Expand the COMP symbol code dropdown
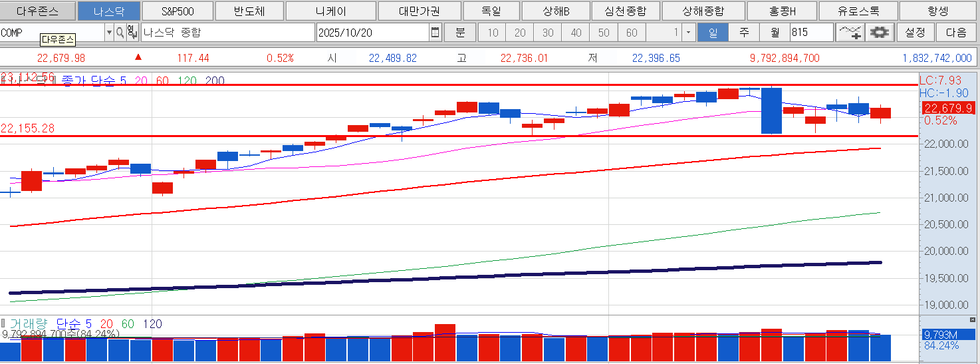This screenshot has height=364, width=980. point(109,32)
